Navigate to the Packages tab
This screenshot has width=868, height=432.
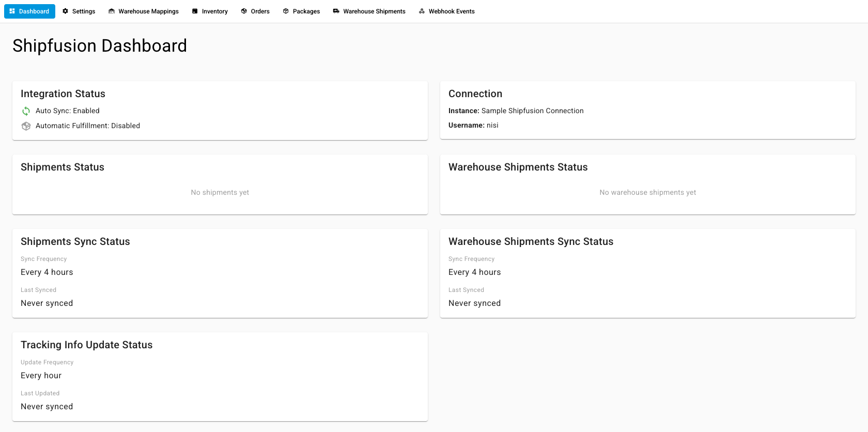pyautogui.click(x=301, y=11)
